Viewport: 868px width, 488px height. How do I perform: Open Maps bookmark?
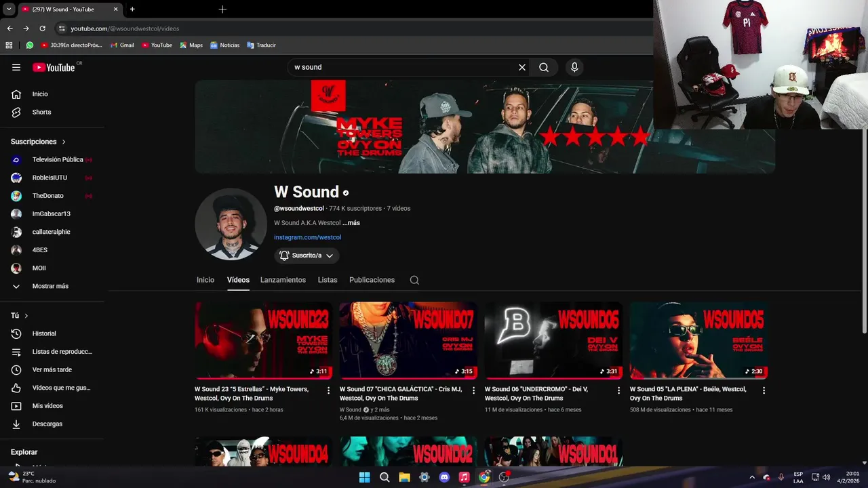(x=191, y=45)
